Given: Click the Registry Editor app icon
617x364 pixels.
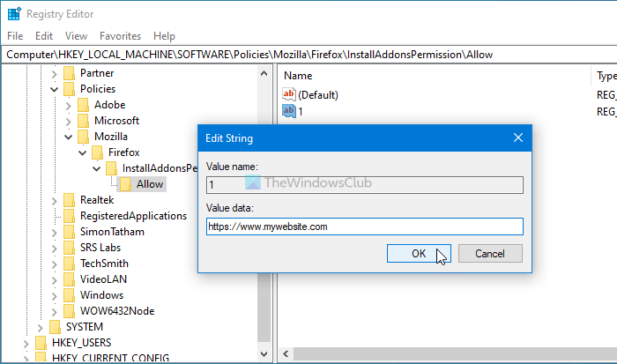Looking at the screenshot, I should (x=14, y=14).
